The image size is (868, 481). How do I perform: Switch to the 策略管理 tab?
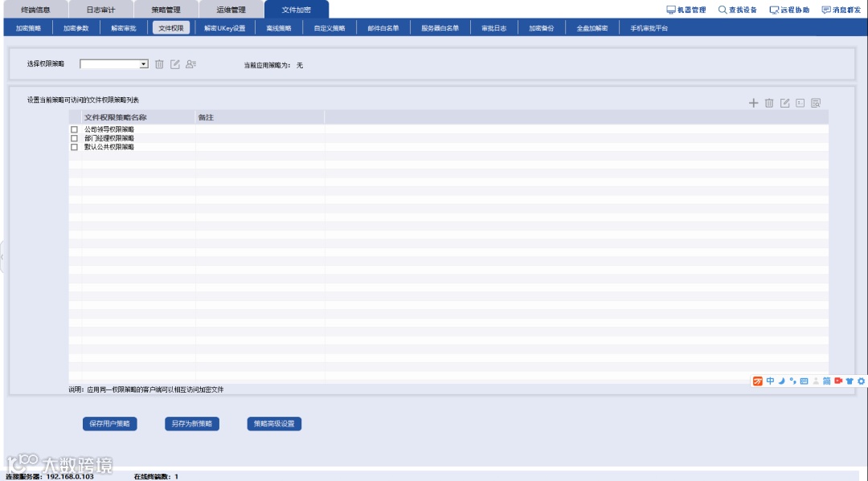[166, 10]
